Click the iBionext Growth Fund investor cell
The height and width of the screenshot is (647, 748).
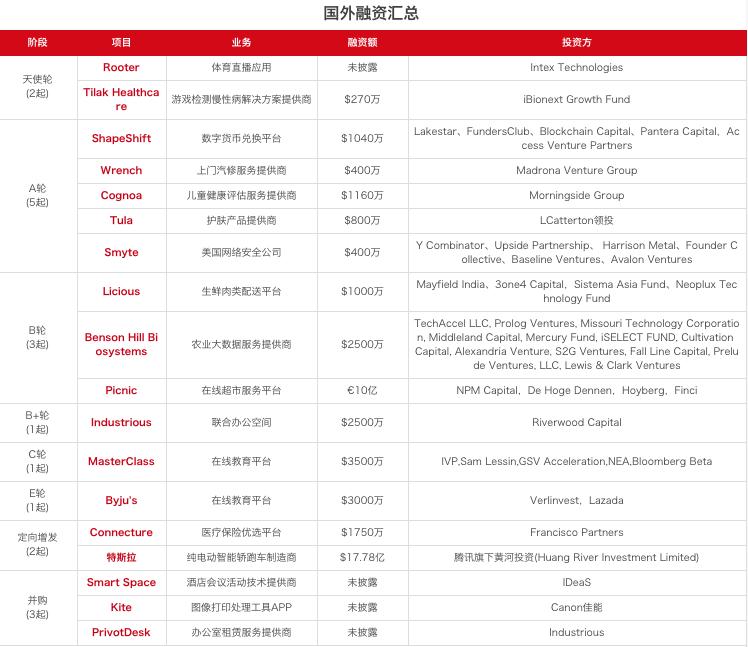pos(576,99)
